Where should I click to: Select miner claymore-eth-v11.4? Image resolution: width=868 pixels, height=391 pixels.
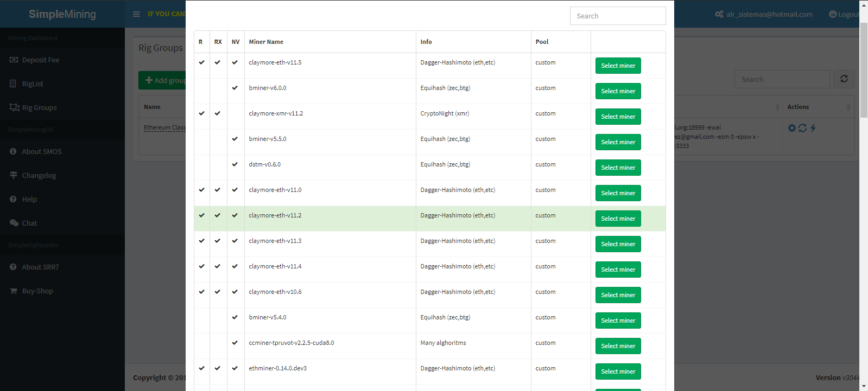(618, 270)
